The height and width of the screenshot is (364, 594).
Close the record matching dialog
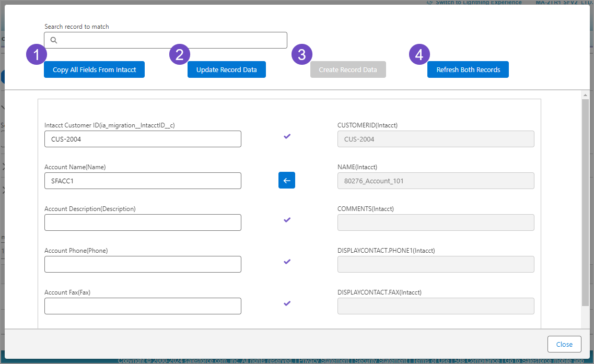564,344
